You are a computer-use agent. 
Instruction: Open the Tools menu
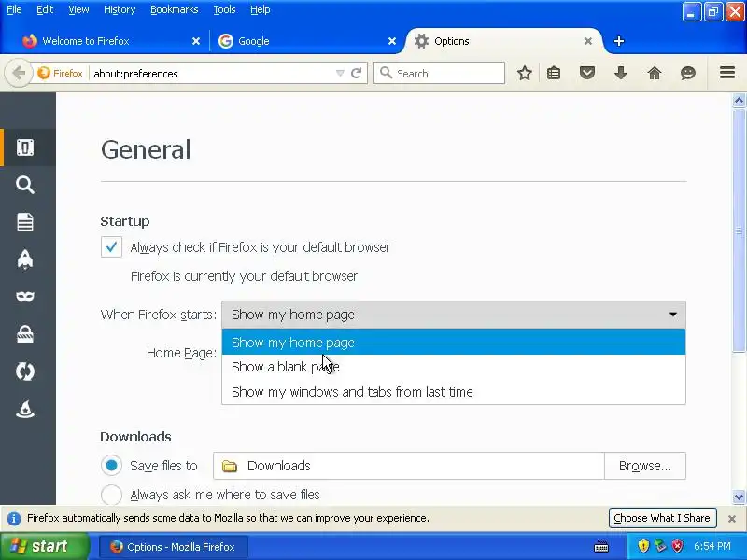224,9
